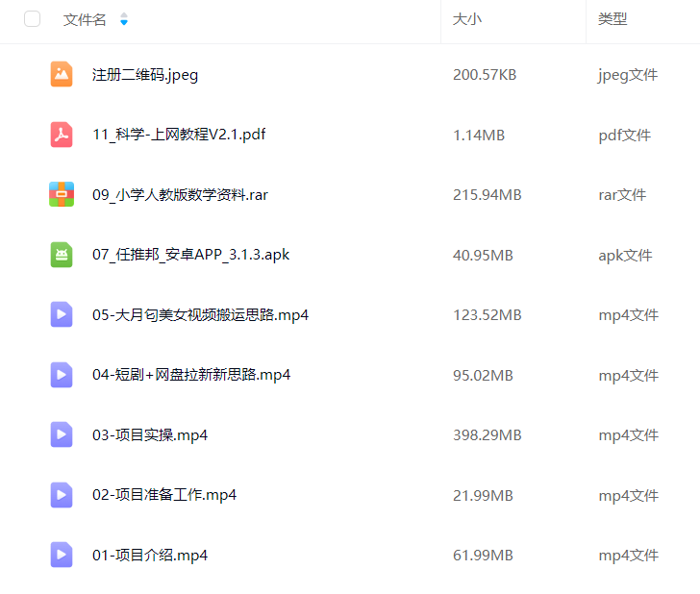Open the file 注册二维码.jpeg
The image size is (700, 594).
pos(145,75)
